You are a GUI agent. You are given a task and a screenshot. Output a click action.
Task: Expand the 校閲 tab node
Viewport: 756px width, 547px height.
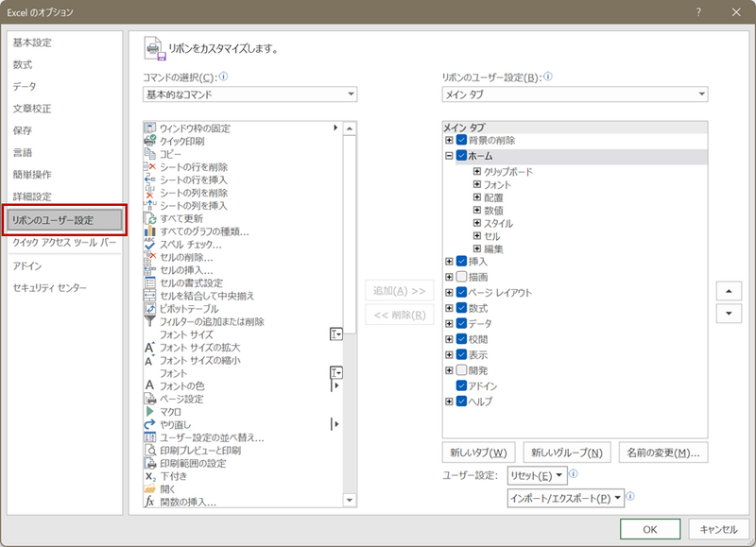(x=449, y=339)
